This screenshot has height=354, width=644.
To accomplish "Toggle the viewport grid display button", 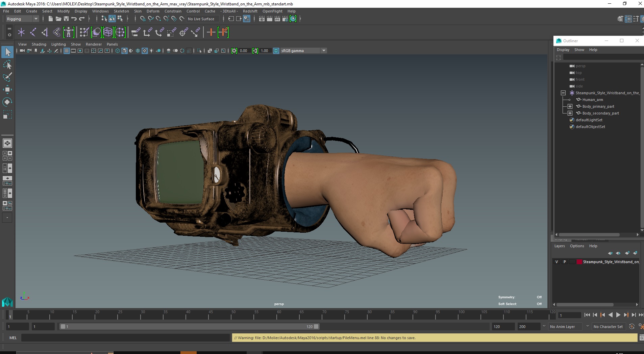I will [x=67, y=51].
